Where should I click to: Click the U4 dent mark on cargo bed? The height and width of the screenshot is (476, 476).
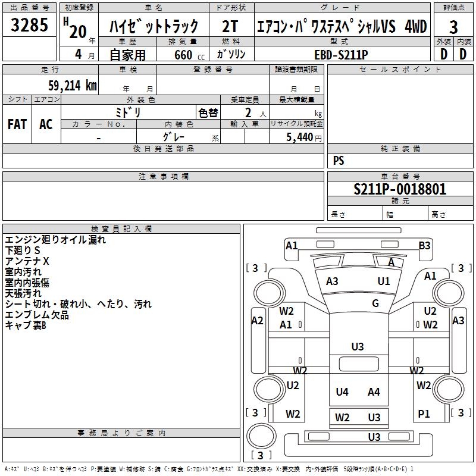tap(342, 392)
